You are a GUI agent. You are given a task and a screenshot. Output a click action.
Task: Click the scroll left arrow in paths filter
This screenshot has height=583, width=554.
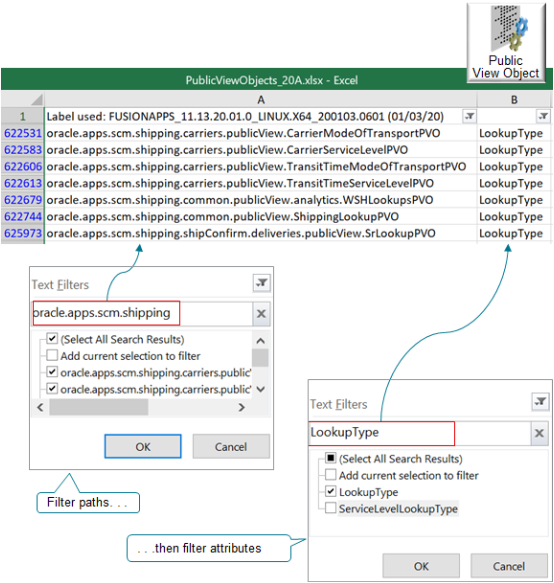point(41,407)
